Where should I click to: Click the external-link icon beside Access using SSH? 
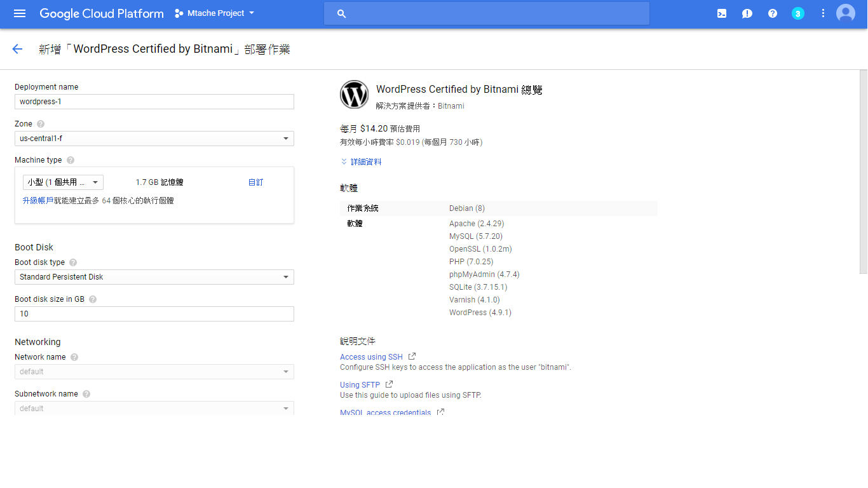(x=412, y=356)
